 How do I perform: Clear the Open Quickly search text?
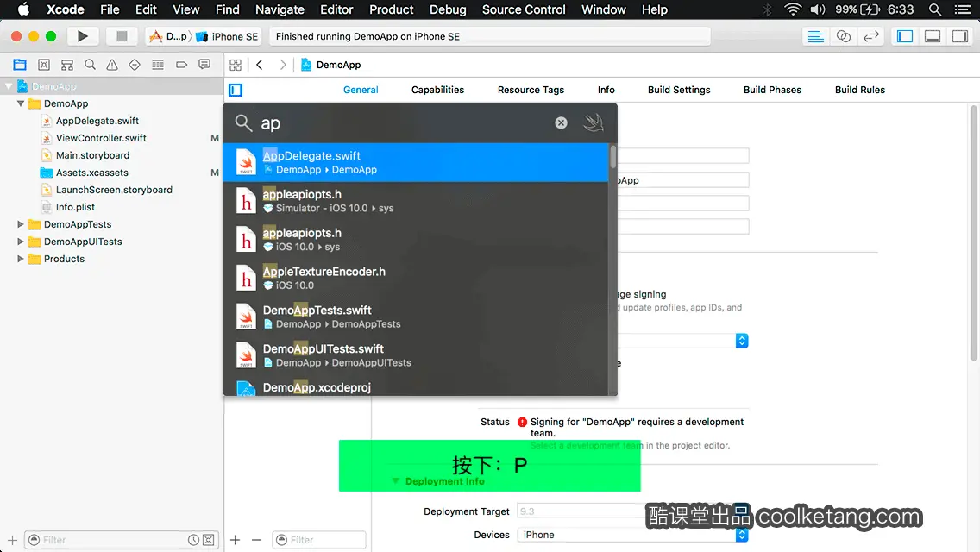(562, 123)
